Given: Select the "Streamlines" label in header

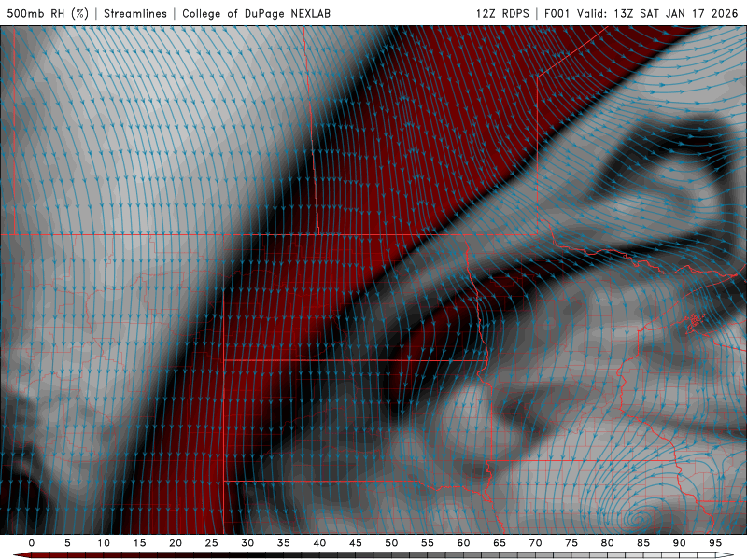Looking at the screenshot, I should pyautogui.click(x=135, y=13).
